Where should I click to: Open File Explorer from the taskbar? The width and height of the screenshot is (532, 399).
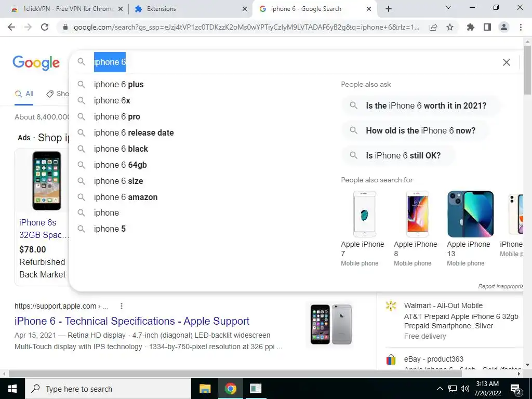[x=205, y=389]
